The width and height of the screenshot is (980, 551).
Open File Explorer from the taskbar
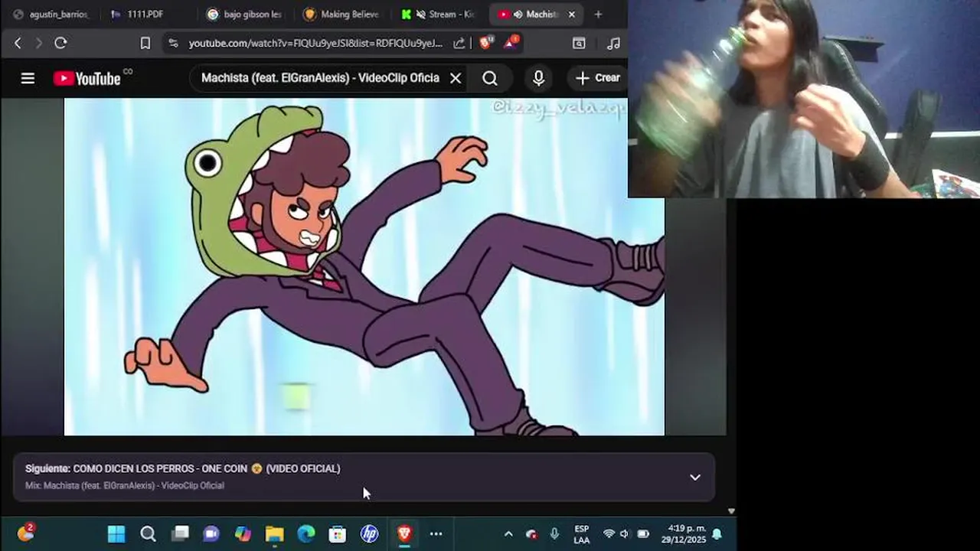coord(274,533)
